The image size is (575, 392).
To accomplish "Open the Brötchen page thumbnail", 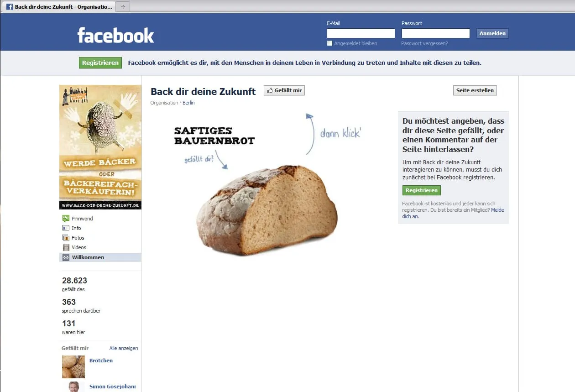I will pyautogui.click(x=73, y=367).
